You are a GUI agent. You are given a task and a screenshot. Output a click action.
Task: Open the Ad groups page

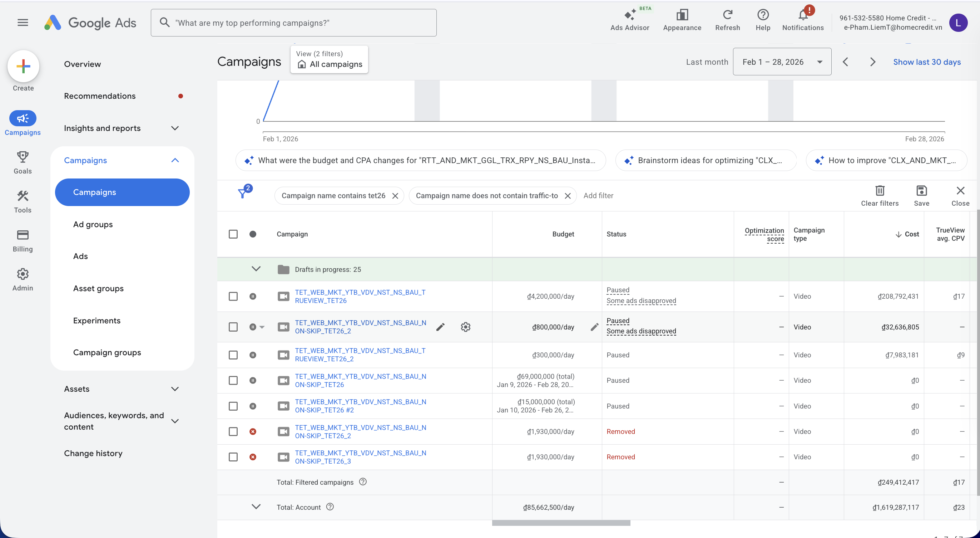coord(93,224)
